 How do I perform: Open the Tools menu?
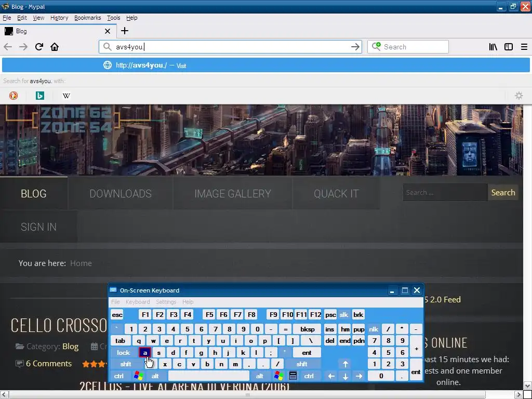coord(114,18)
